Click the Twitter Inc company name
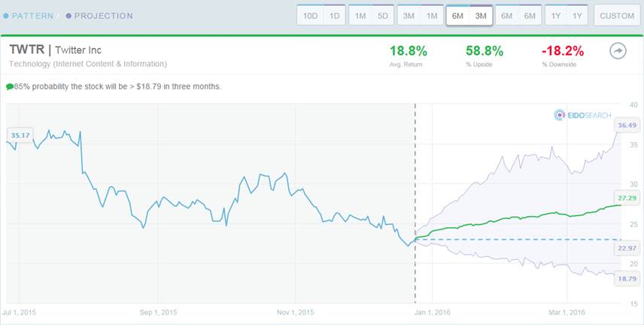This screenshot has width=644, height=325. click(78, 50)
